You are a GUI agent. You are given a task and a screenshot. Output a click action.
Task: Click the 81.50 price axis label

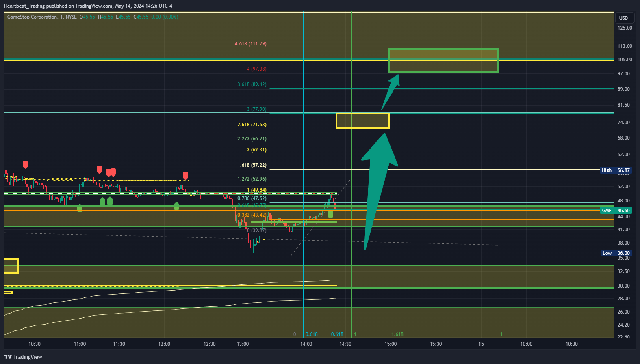[624, 105]
